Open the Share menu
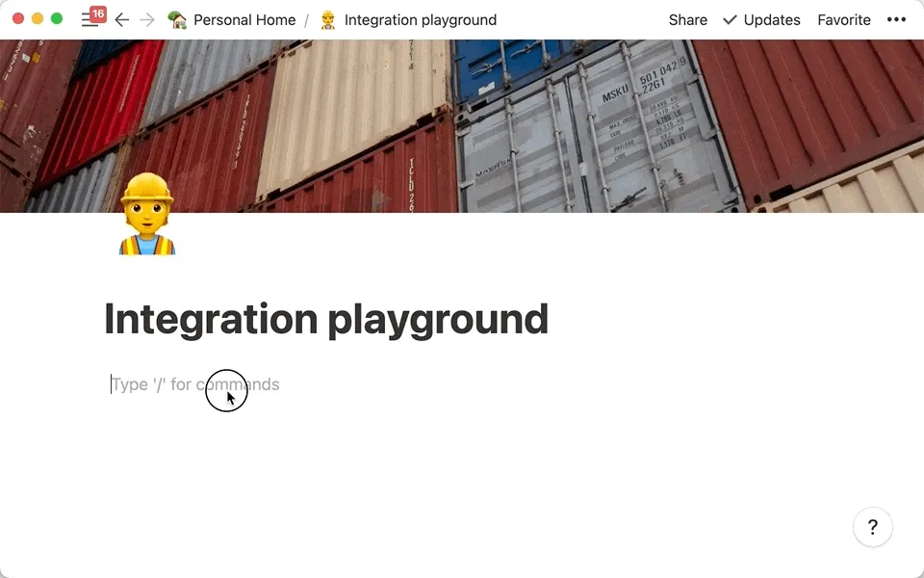Image resolution: width=924 pixels, height=578 pixels. click(687, 19)
